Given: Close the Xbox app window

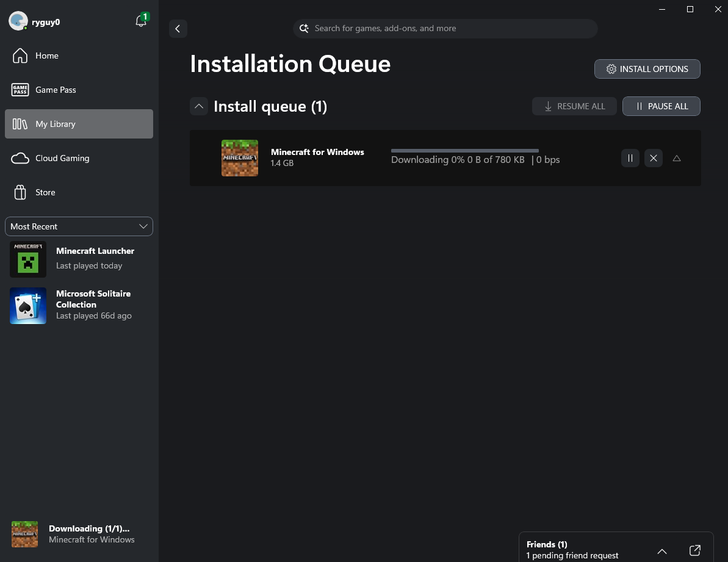Looking at the screenshot, I should pos(718,9).
